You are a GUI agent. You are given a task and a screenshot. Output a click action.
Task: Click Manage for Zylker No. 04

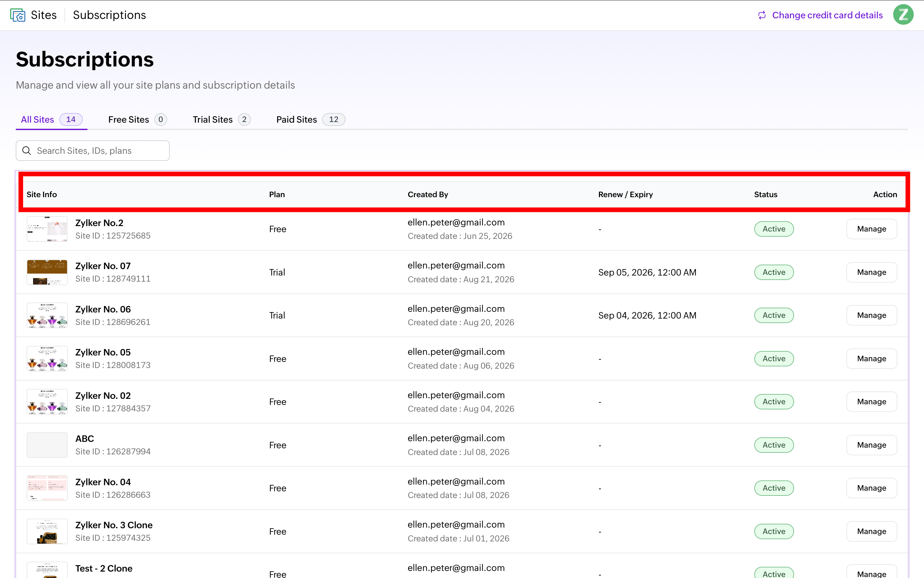871,488
